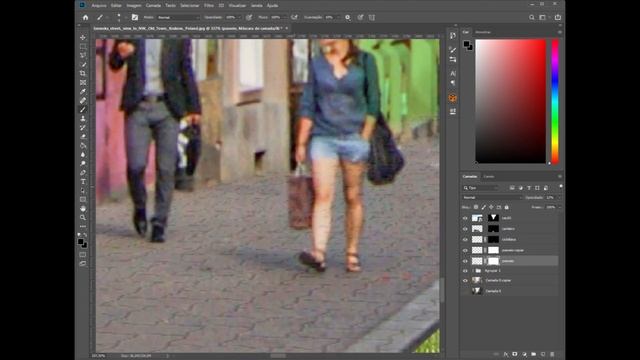The image size is (640, 360).
Task: Open the Opacidade dropdown in options bar
Action: [239, 18]
